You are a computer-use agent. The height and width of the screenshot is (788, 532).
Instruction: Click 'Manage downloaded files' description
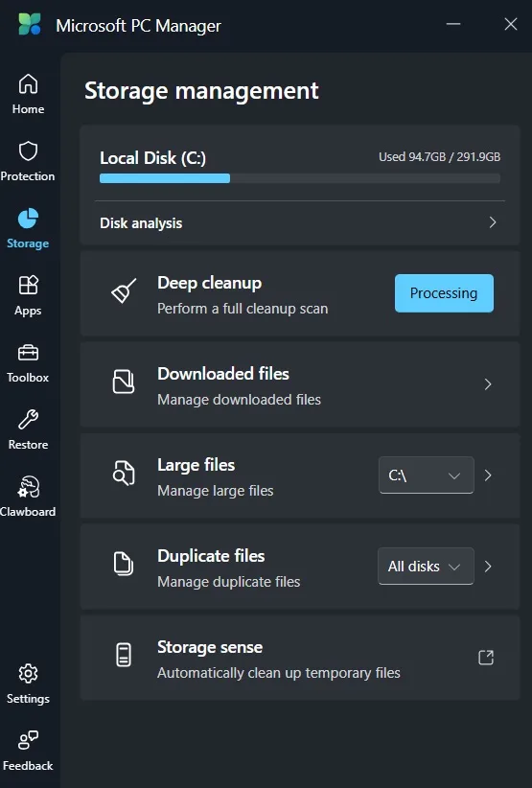[239, 400]
